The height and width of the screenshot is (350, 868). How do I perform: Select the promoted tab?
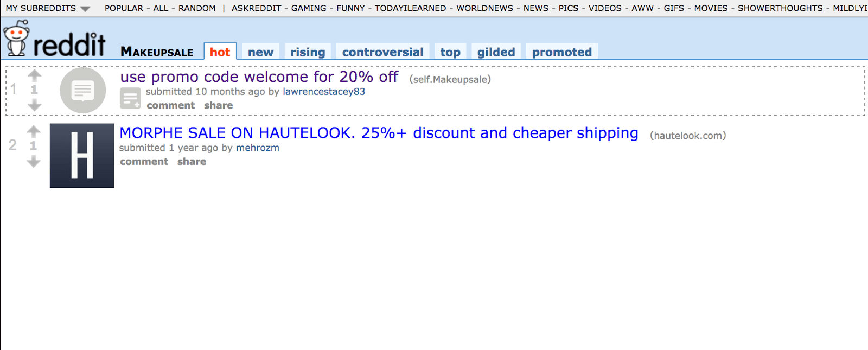click(x=561, y=52)
